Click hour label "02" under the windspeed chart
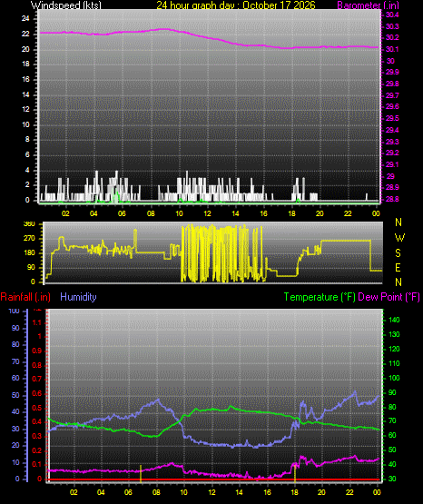The height and width of the screenshot is (504, 423). point(65,213)
